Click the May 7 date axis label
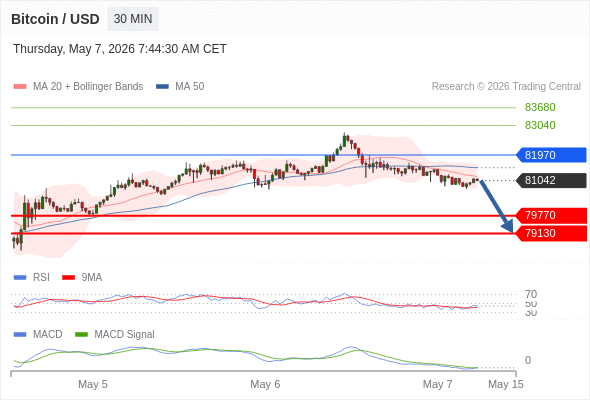 click(437, 384)
